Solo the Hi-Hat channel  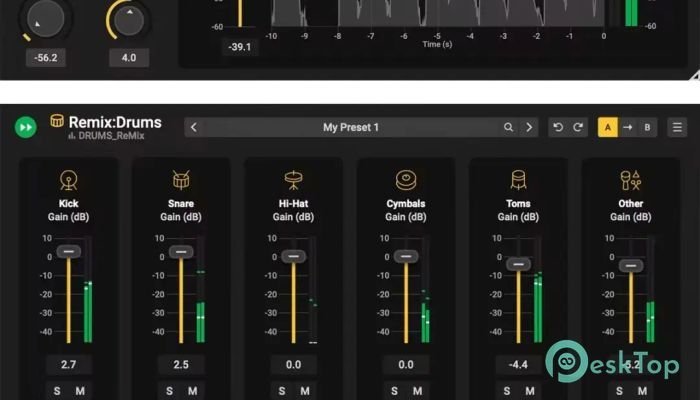[281, 391]
